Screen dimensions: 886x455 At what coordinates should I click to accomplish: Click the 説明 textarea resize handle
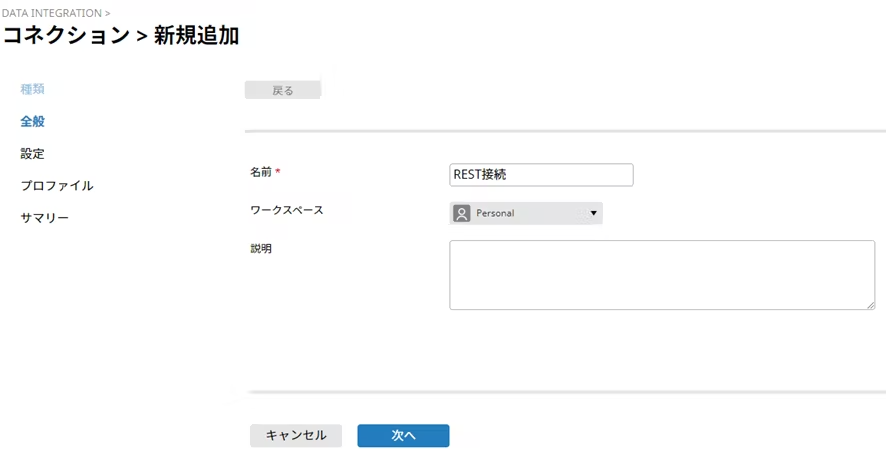click(870, 304)
